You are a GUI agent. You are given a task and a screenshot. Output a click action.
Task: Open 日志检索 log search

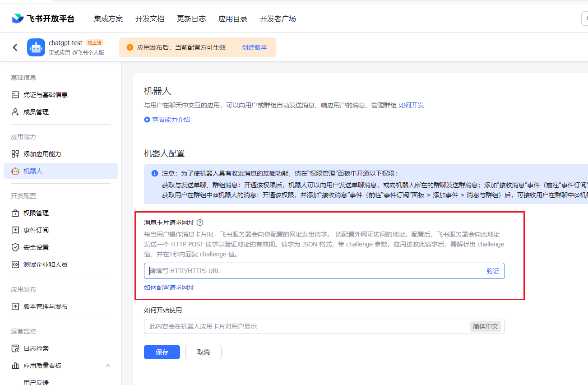pyautogui.click(x=36, y=348)
